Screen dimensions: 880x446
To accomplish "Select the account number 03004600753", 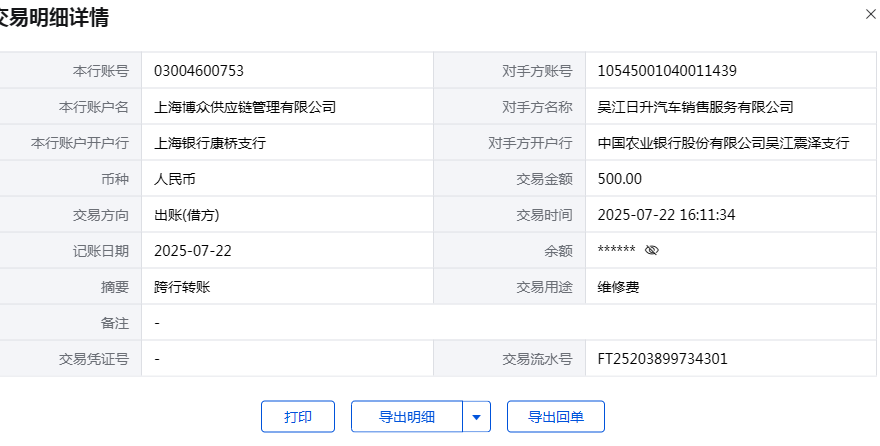I will (x=199, y=71).
